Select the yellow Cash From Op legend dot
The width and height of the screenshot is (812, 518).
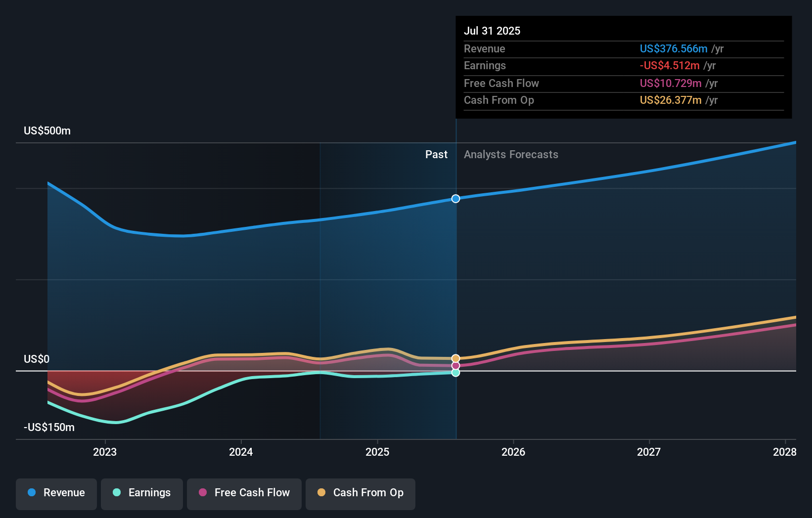321,493
